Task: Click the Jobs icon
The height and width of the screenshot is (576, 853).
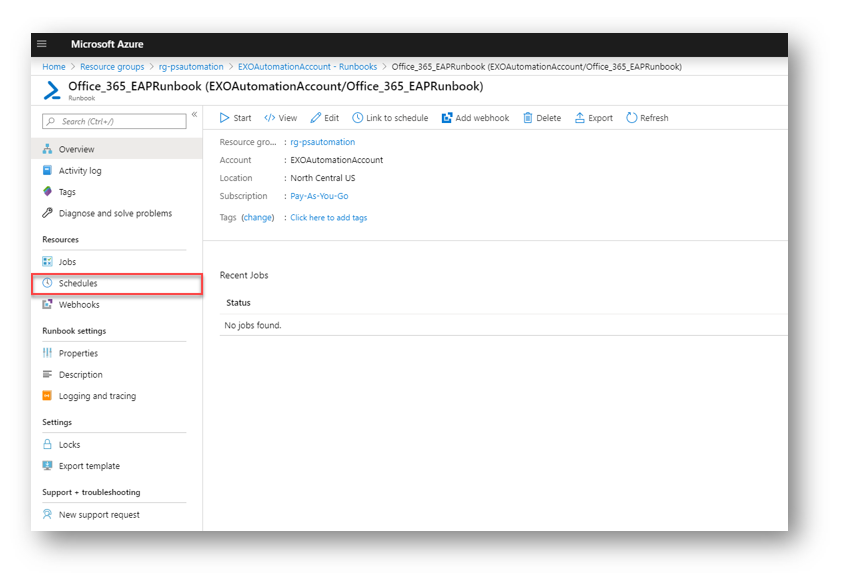Action: coord(47,262)
